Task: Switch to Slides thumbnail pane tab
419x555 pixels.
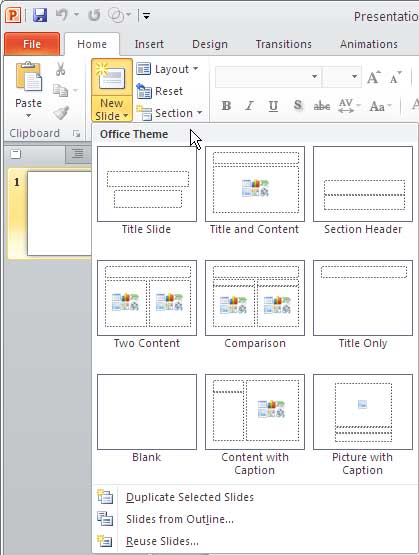Action: [x=15, y=154]
